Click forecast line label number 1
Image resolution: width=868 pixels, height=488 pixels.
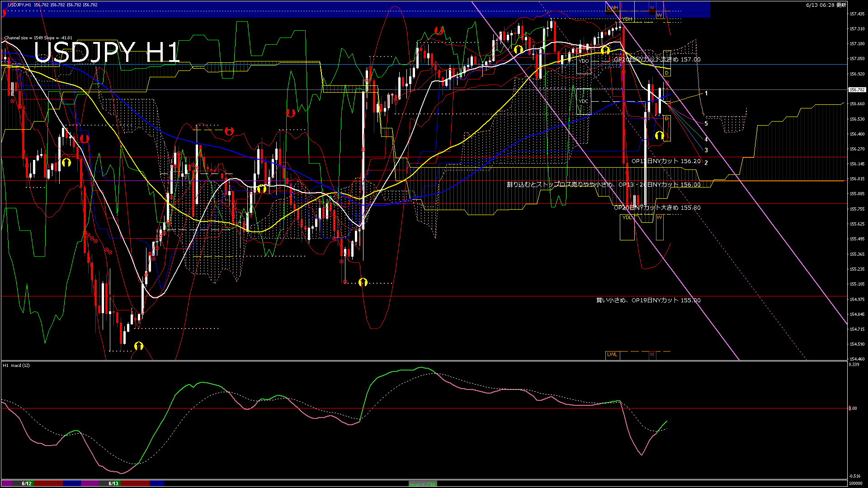click(706, 94)
